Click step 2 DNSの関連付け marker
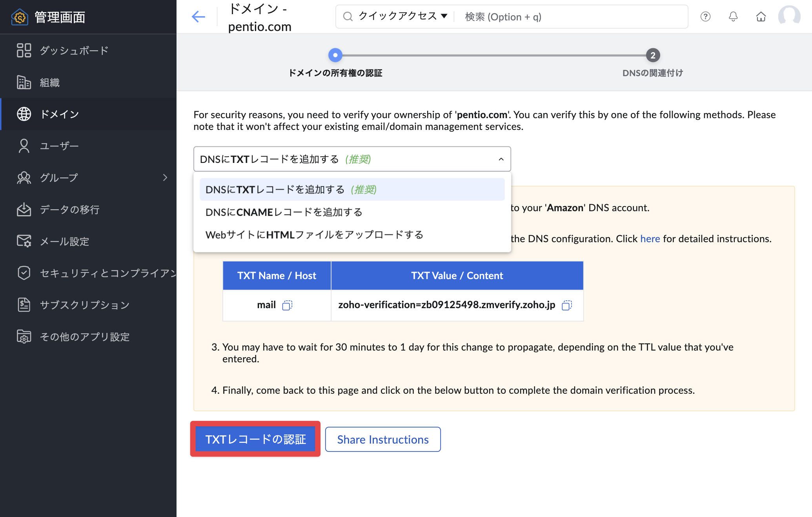The height and width of the screenshot is (517, 812). point(653,55)
